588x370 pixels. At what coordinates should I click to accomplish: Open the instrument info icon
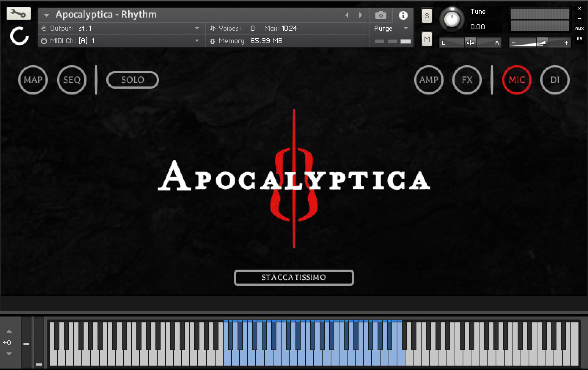(403, 15)
